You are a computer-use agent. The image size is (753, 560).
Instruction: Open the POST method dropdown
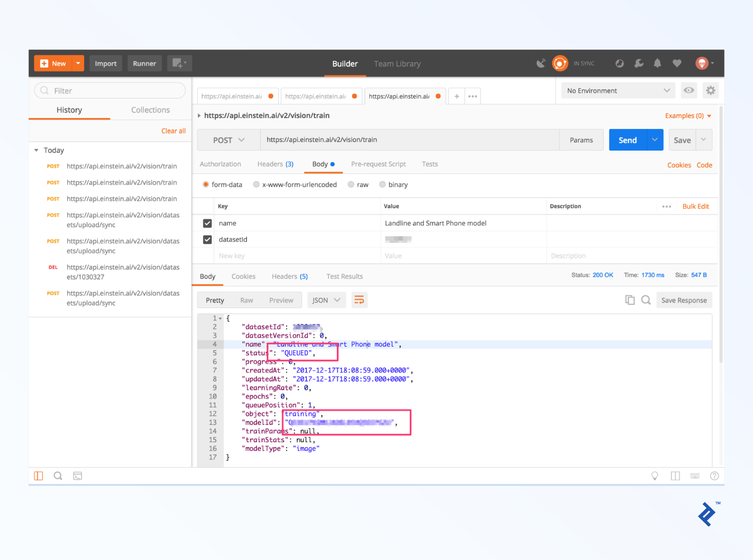pos(228,140)
